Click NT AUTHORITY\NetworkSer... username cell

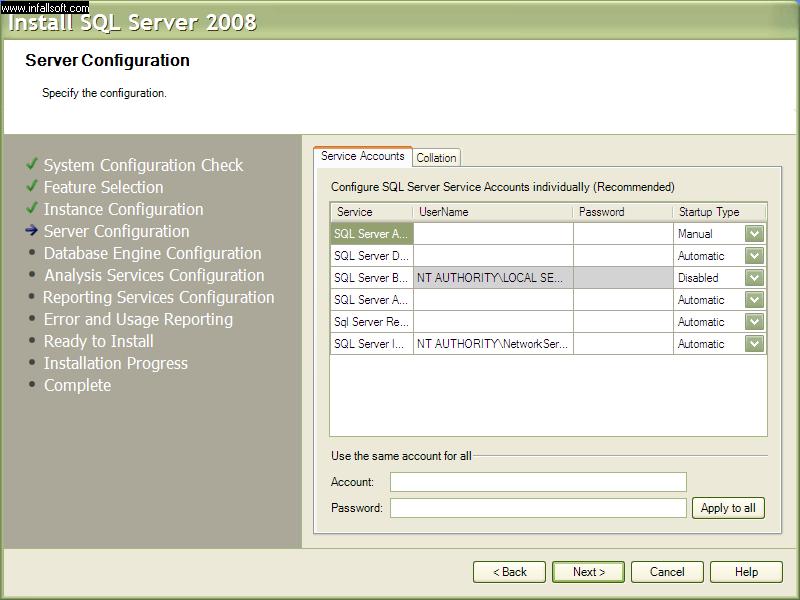[x=493, y=344]
